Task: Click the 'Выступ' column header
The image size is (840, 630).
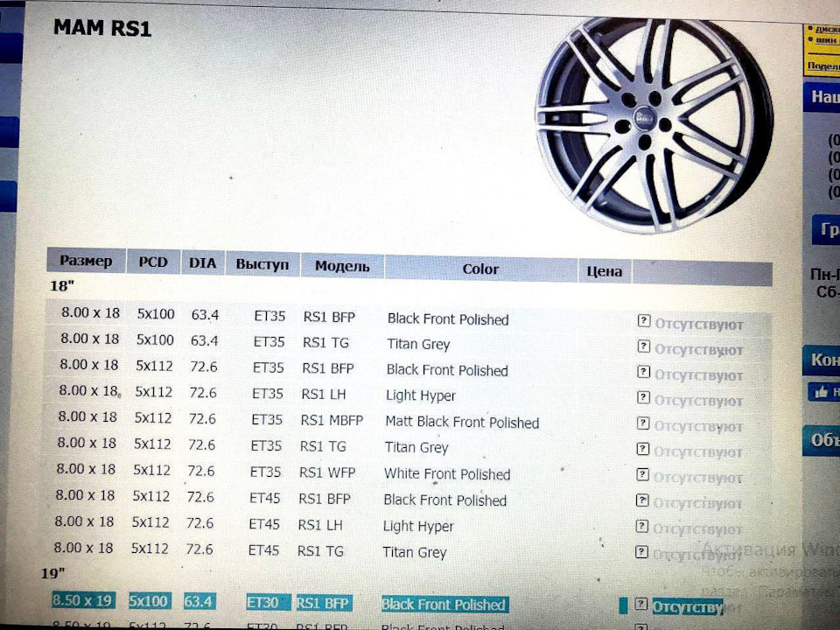Action: click(262, 264)
